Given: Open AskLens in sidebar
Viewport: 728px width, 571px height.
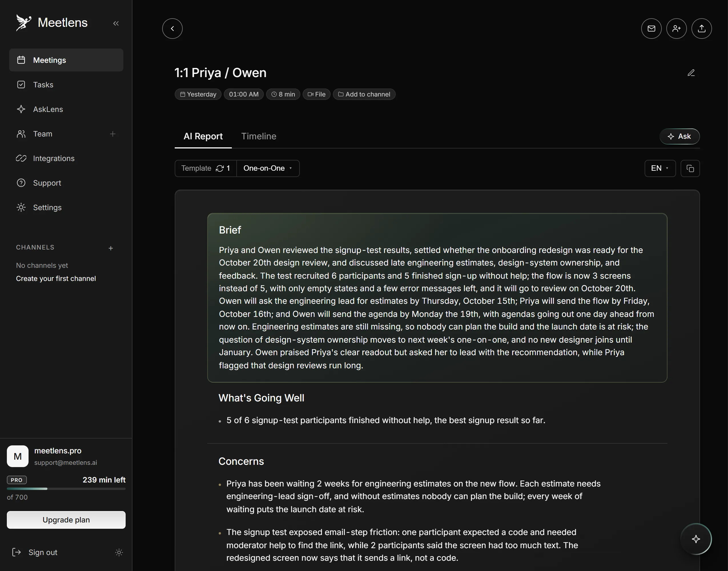Looking at the screenshot, I should click(66, 109).
